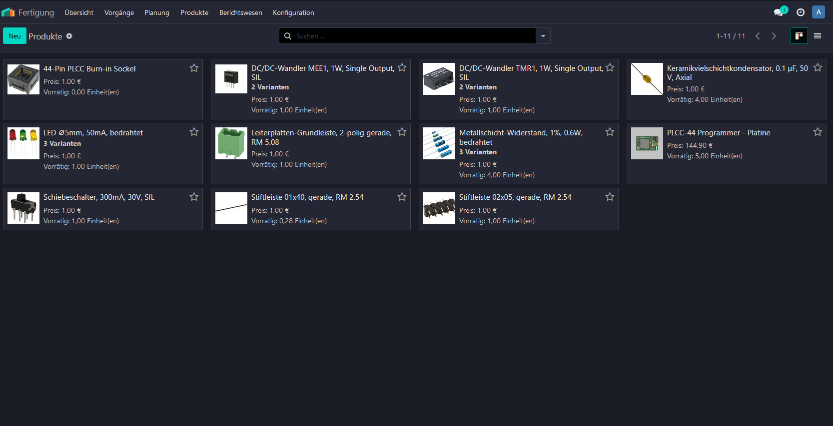
Task: Toggle favorite star on DC/DC-Wandler MEE1
Action: click(x=402, y=68)
